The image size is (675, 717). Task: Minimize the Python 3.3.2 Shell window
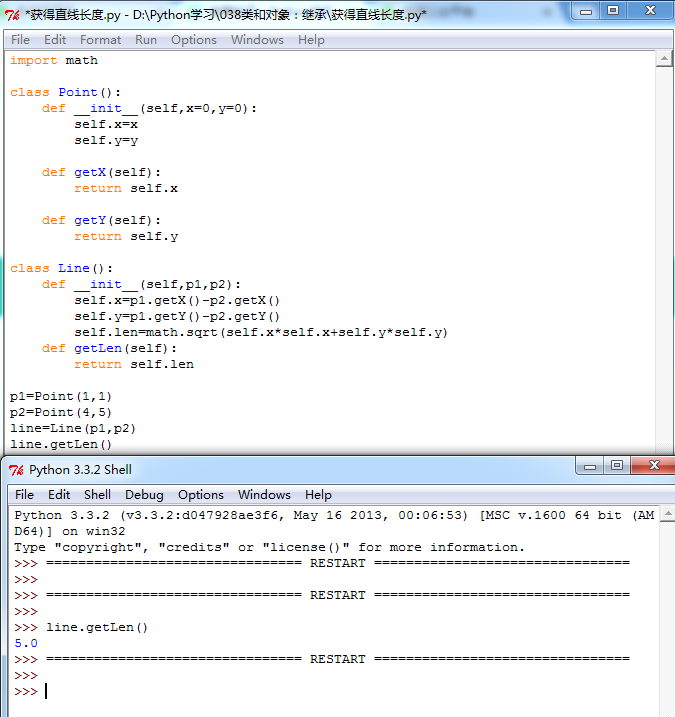(587, 465)
